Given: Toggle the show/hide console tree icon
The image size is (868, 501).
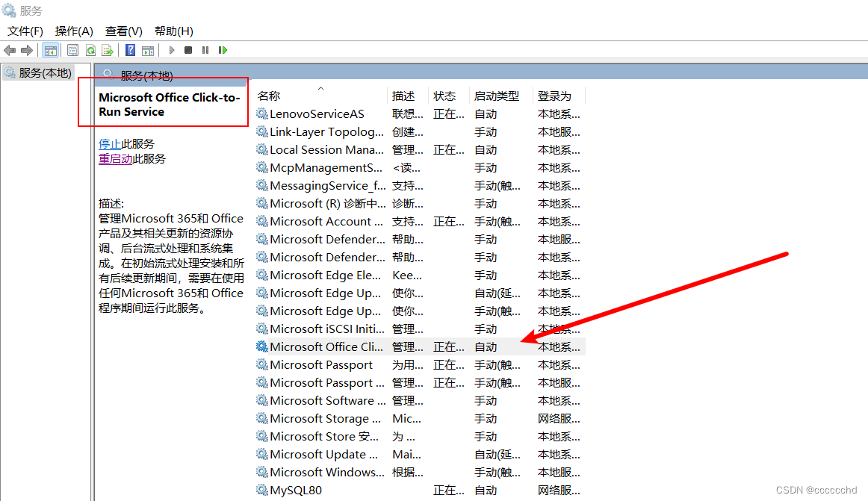Looking at the screenshot, I should coord(50,50).
